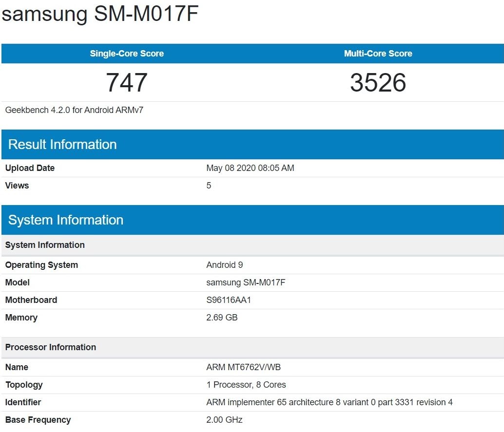Click the Result Information section header
This screenshot has height=432, width=504.
[x=62, y=144]
